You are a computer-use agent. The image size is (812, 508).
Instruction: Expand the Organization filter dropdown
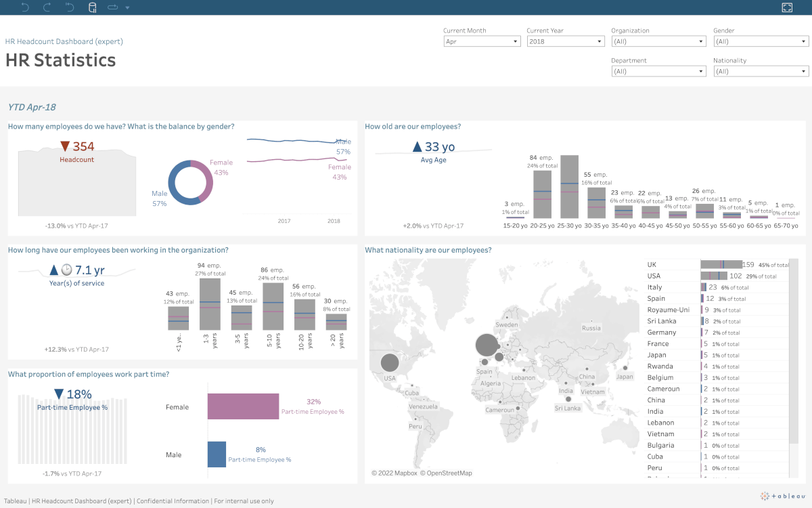658,41
